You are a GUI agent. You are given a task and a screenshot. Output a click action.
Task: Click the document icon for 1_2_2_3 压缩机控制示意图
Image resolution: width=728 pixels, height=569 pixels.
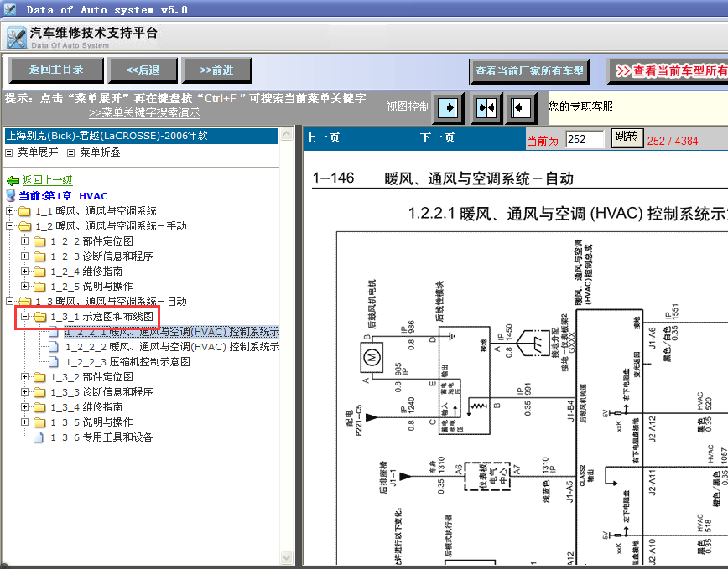point(54,362)
